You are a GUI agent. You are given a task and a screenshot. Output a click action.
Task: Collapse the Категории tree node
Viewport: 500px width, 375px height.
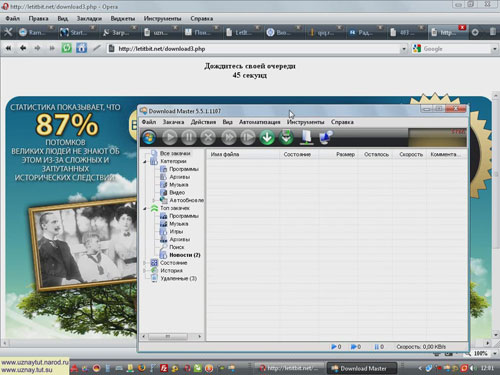[145, 161]
